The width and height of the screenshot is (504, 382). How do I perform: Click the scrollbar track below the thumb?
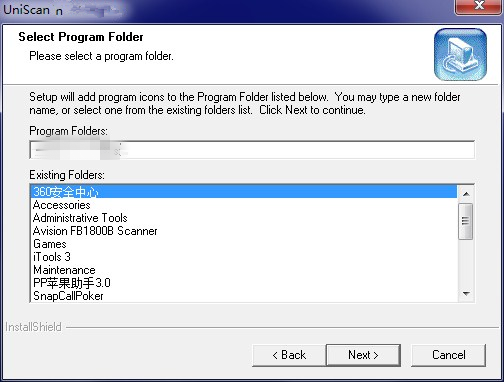pyautogui.click(x=466, y=263)
